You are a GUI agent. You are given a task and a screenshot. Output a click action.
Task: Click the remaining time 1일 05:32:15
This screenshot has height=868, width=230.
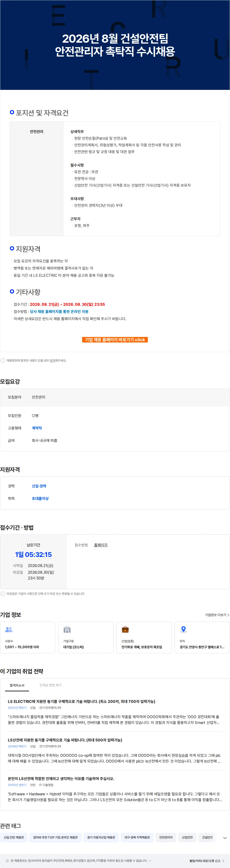33,555
